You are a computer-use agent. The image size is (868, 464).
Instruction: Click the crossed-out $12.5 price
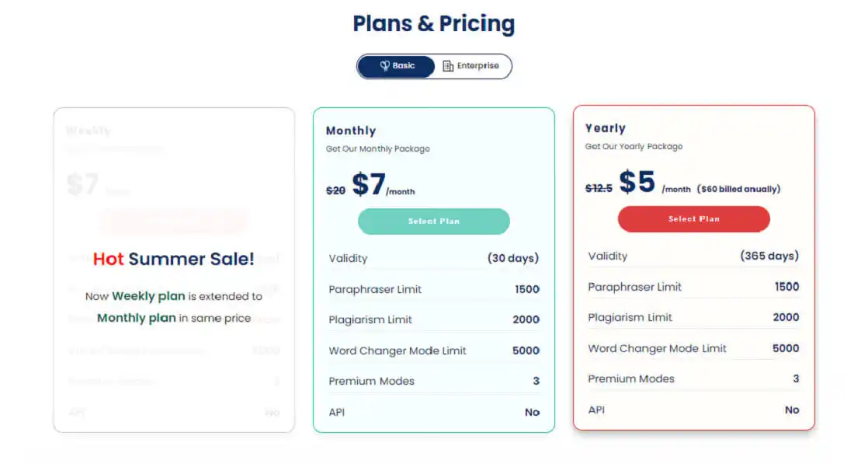coord(599,187)
